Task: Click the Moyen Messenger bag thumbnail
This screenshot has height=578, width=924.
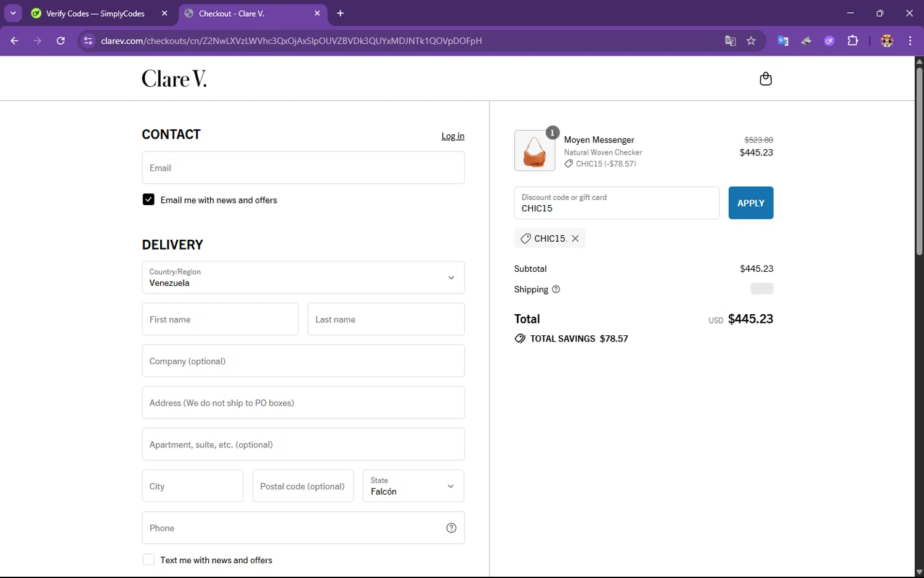Action: [535, 150]
